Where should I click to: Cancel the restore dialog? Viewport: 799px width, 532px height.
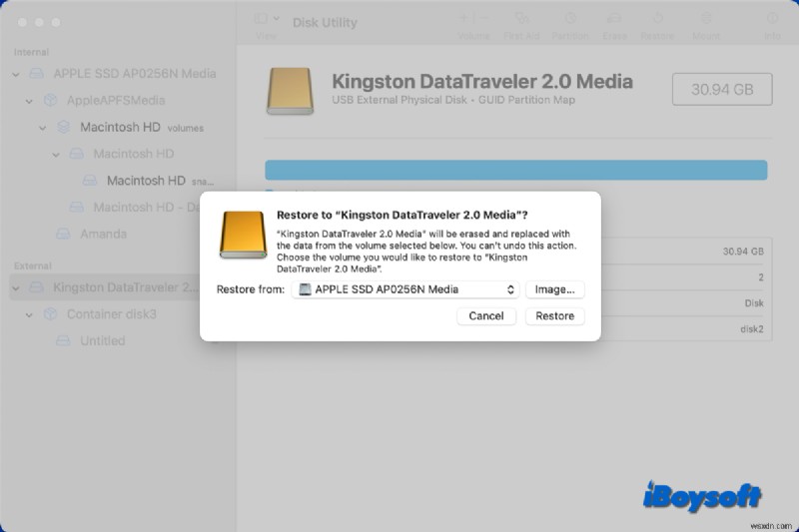tap(486, 315)
